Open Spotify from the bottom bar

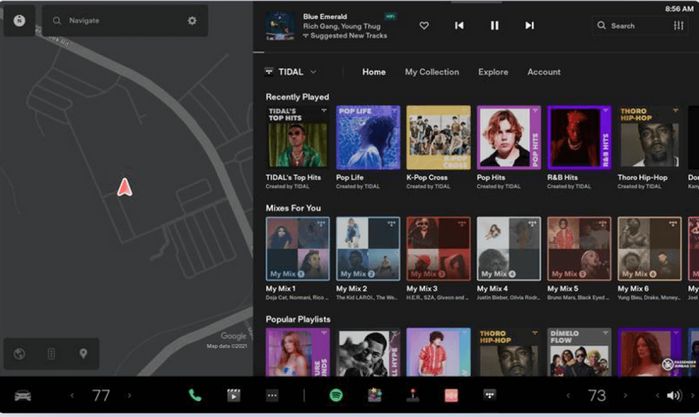tap(336, 395)
